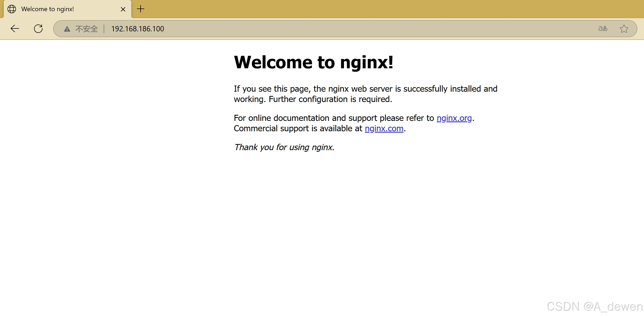Add page to favorites with star
Screen dimensions: 644x317
pos(624,28)
